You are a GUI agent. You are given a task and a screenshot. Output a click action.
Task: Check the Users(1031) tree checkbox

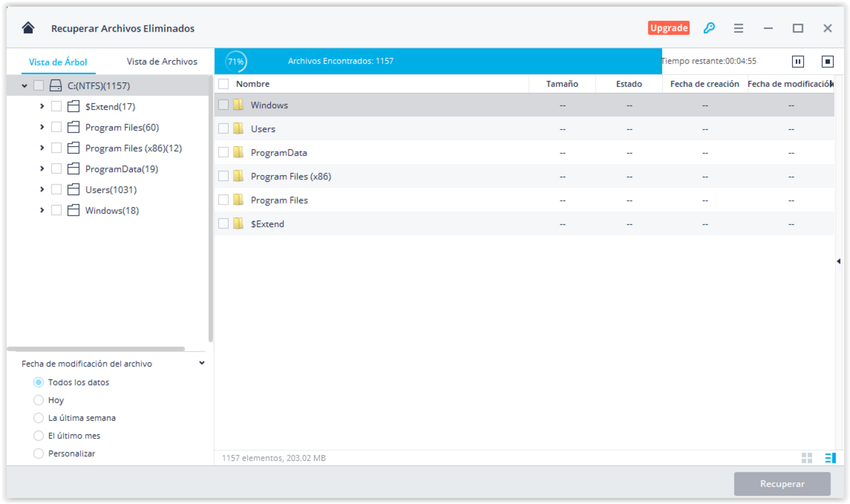tap(56, 190)
